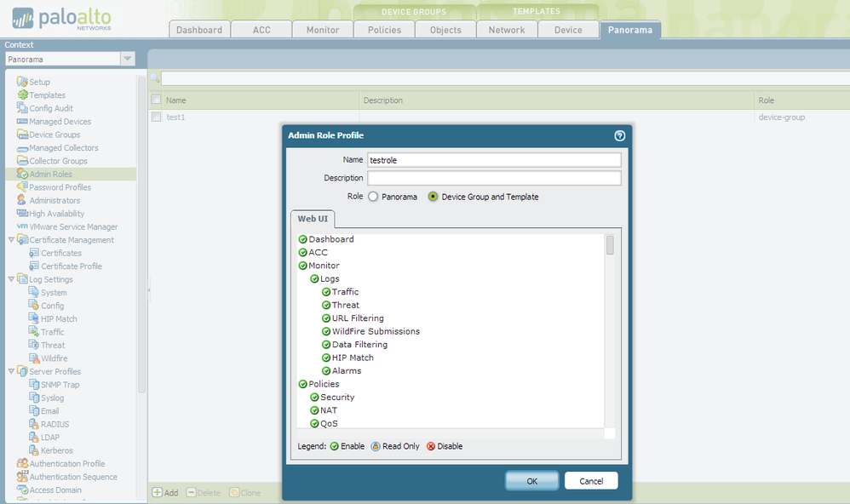
Task: Click the Templates icon in sidebar
Action: click(x=22, y=94)
